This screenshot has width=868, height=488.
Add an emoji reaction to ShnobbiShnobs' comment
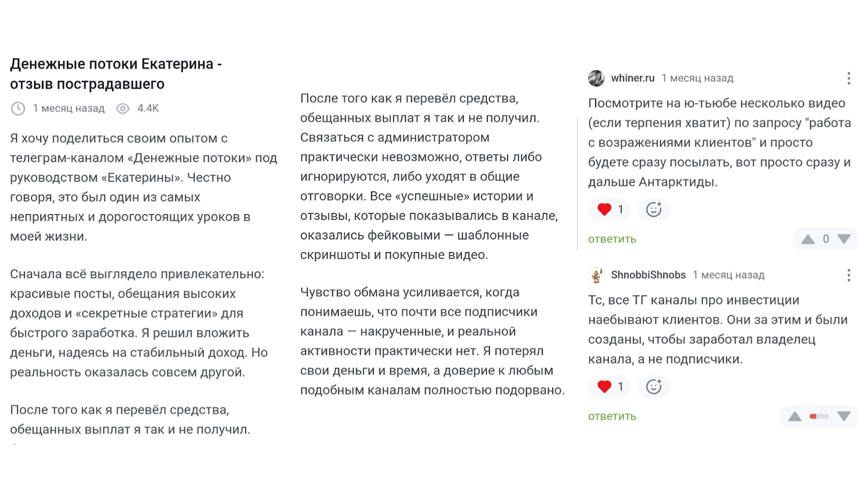[x=654, y=387]
